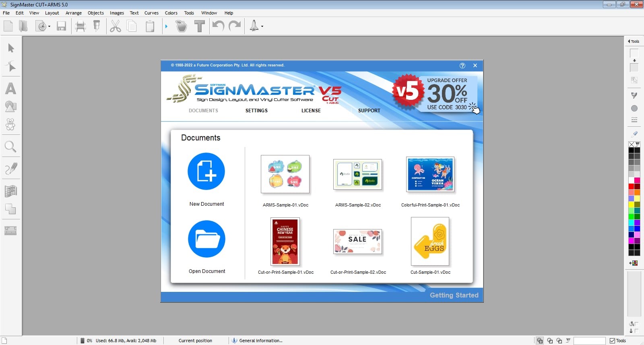Click the Cut scissors icon
644x345 pixels.
[x=116, y=27]
